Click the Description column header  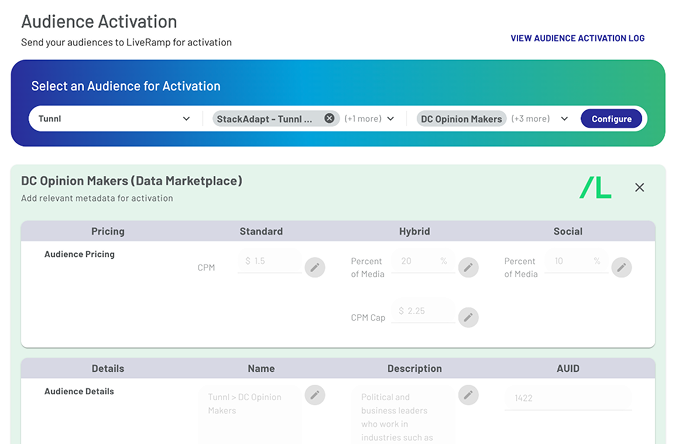tap(414, 369)
